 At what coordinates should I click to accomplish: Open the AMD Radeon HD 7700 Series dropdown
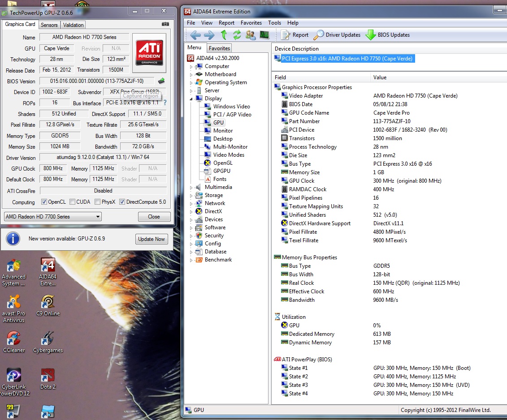point(52,217)
